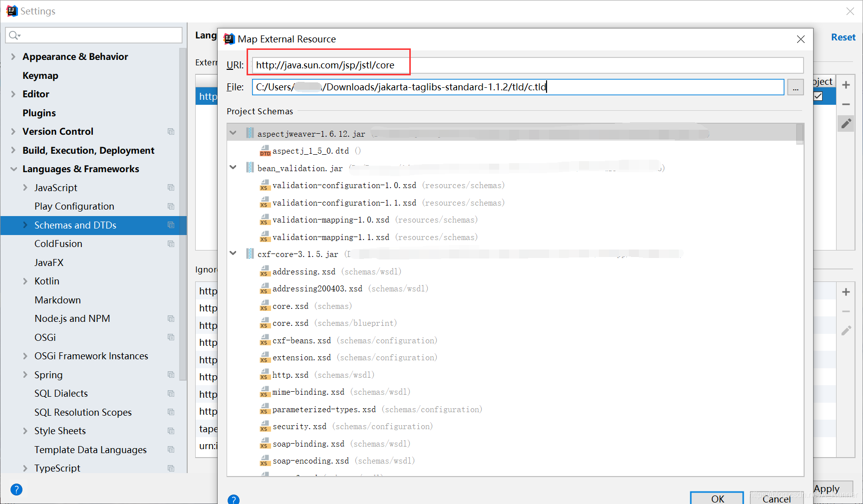Click the bean_validation.jar archive icon
Viewport: 863px width, 504px height.
click(x=250, y=168)
